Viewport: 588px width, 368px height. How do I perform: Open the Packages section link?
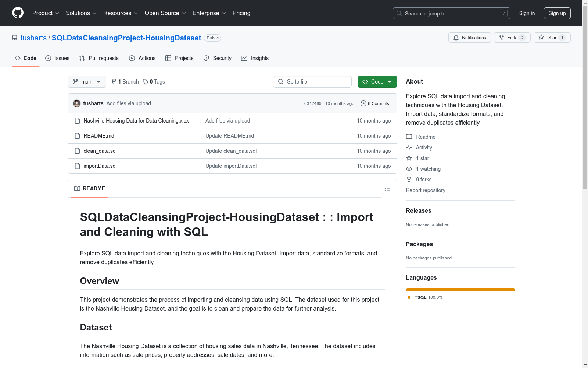(x=419, y=244)
